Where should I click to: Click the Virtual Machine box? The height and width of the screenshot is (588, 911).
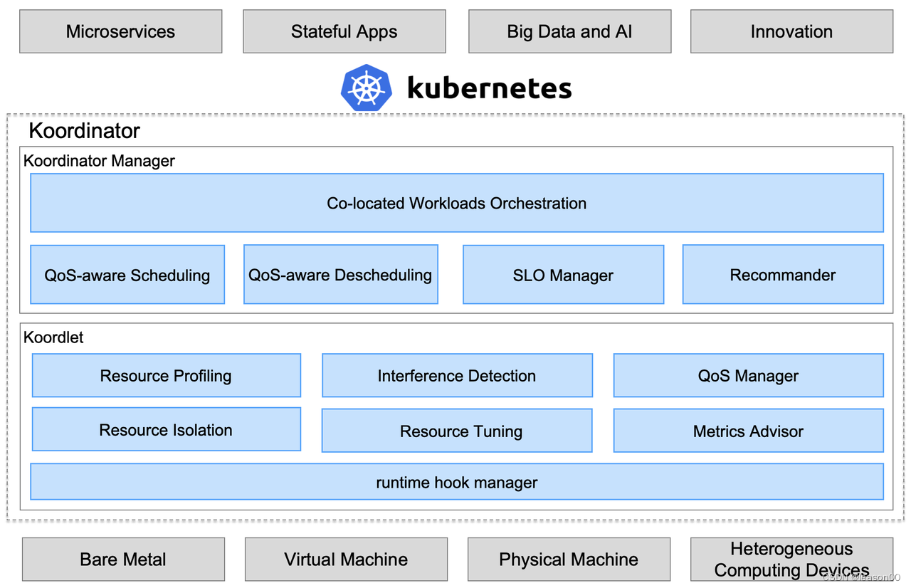(346, 560)
